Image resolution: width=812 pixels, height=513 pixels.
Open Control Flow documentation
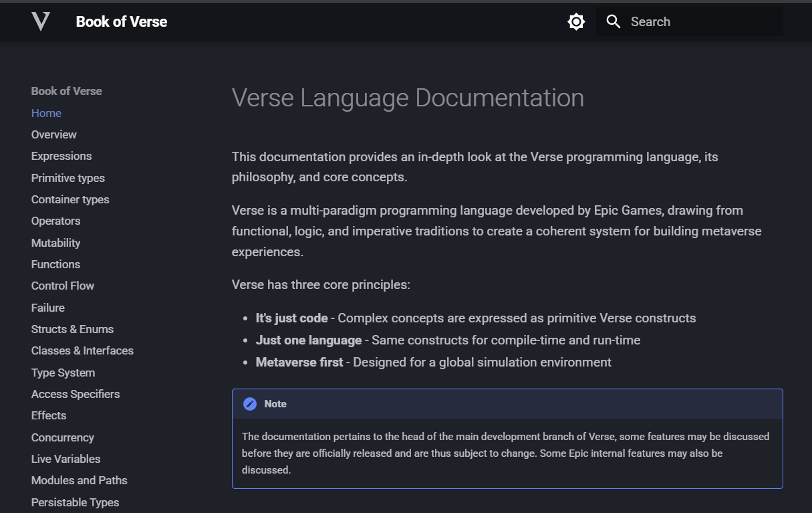coord(63,286)
